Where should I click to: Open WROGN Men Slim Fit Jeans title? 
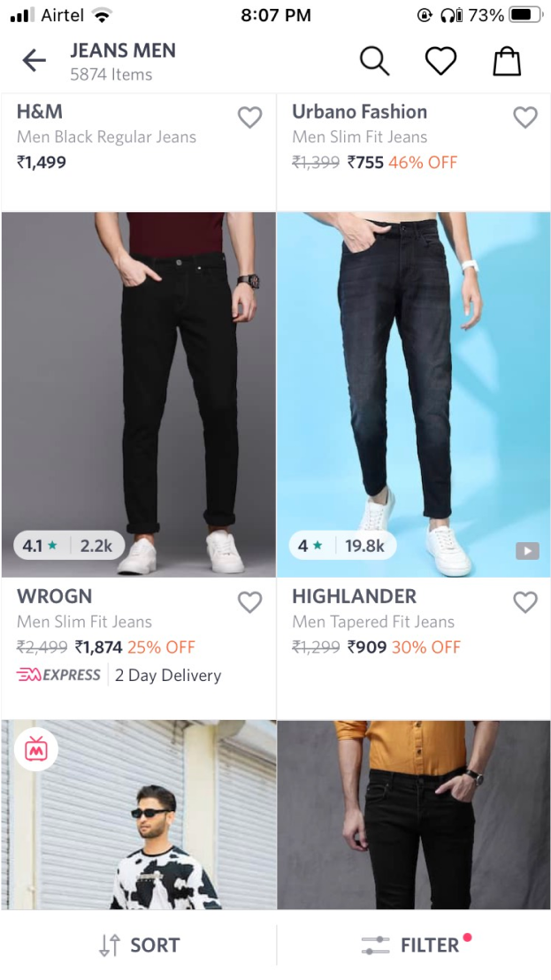coord(84,622)
